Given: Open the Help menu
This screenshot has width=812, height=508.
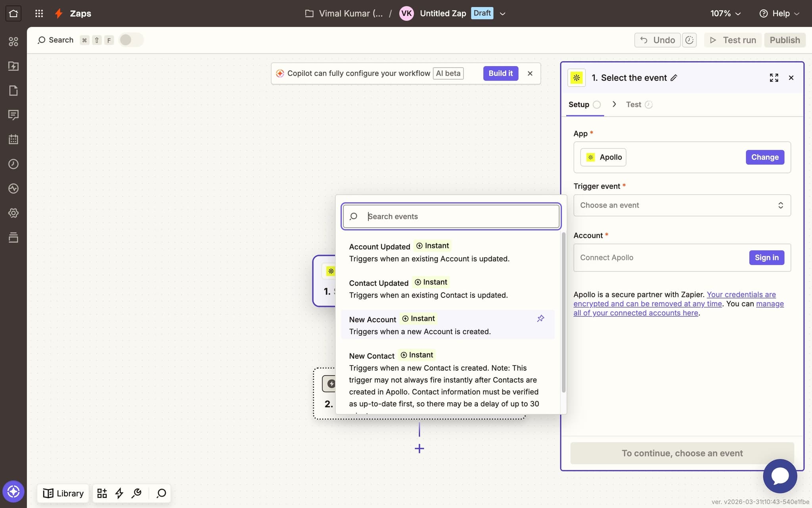Looking at the screenshot, I should coord(779,13).
